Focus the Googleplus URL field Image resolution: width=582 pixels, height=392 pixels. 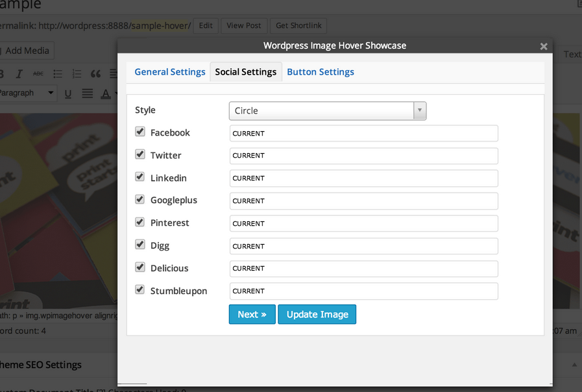[364, 201]
